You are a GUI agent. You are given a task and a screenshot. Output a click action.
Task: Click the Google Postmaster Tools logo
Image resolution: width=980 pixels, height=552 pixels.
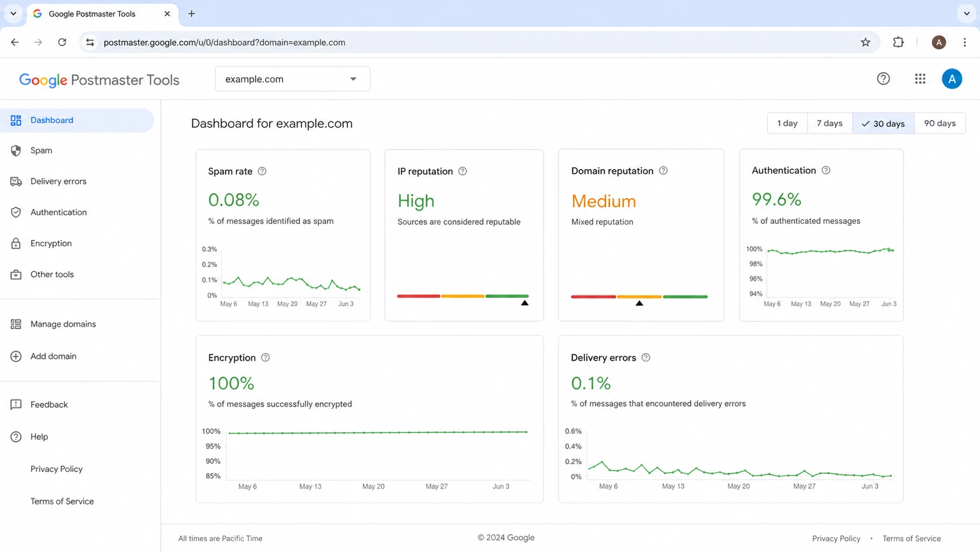(x=99, y=80)
